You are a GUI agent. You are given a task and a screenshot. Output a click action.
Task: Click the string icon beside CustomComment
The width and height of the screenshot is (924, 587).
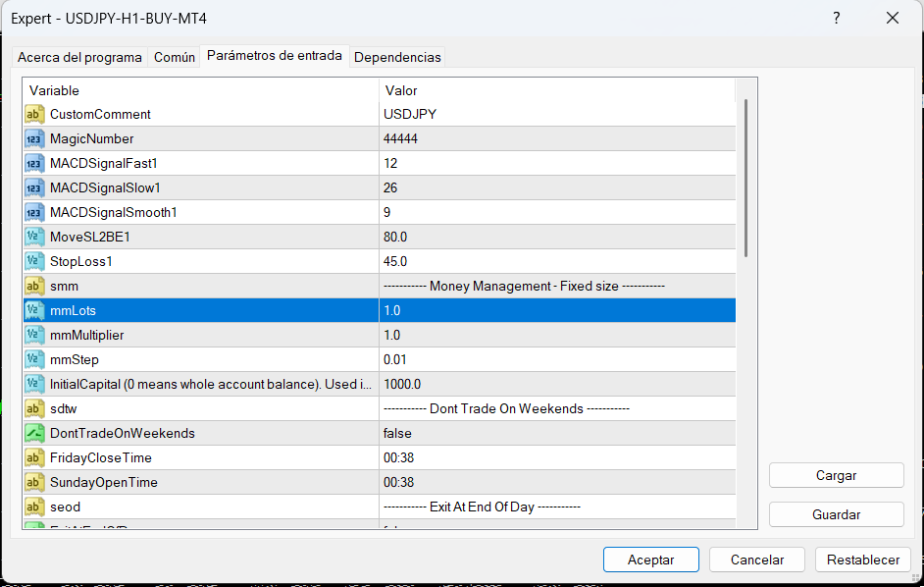pos(34,114)
